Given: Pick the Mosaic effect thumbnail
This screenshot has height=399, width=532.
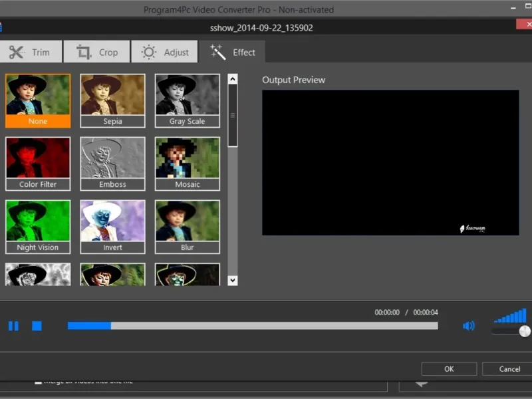Looking at the screenshot, I should pyautogui.click(x=187, y=163).
